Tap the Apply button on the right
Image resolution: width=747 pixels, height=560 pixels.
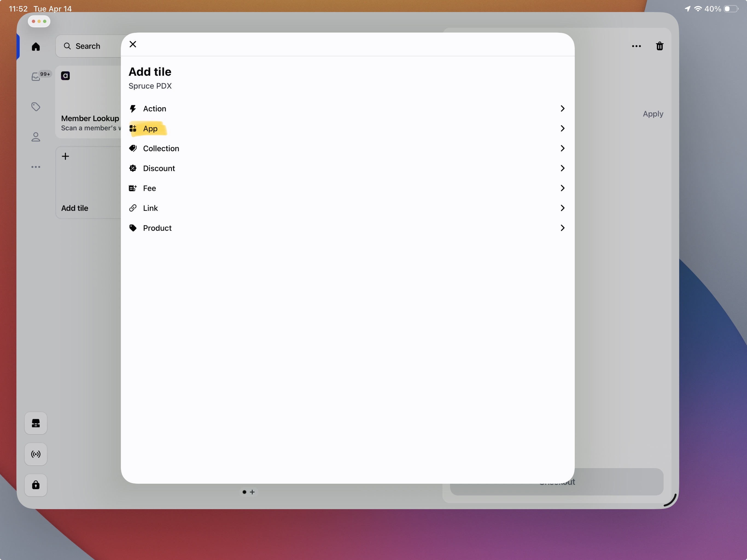pos(652,113)
